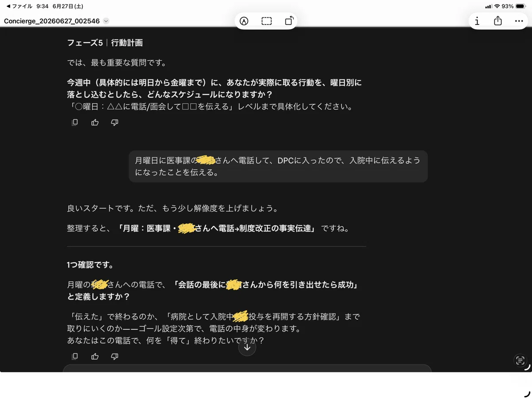Tap the Markup pen icon
This screenshot has width=532, height=399.
click(244, 21)
